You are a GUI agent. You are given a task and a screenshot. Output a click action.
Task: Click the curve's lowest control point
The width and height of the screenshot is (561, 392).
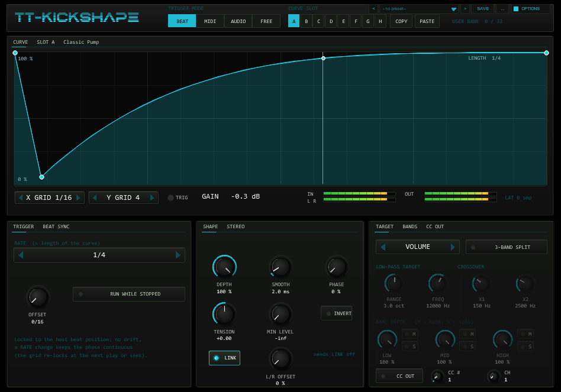42,177
